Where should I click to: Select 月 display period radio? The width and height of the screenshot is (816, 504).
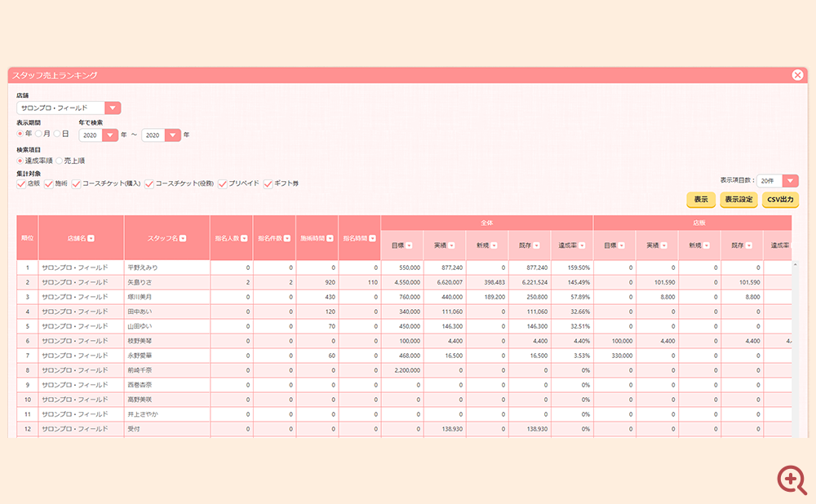38,134
